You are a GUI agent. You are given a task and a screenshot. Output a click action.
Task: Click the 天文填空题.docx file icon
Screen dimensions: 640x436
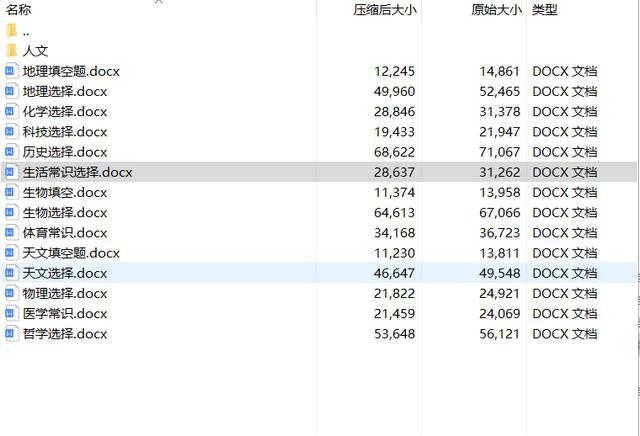pos(11,253)
